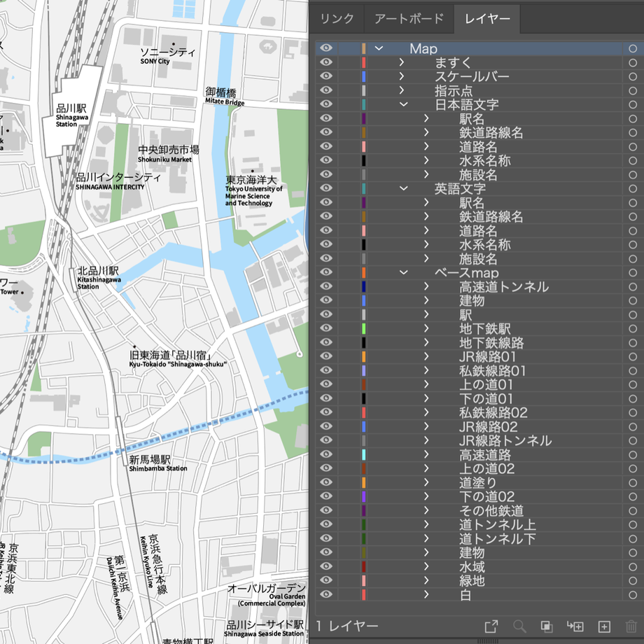This screenshot has width=644, height=644.
Task: Toggle visibility of ベースmap layer
Action: 326,272
